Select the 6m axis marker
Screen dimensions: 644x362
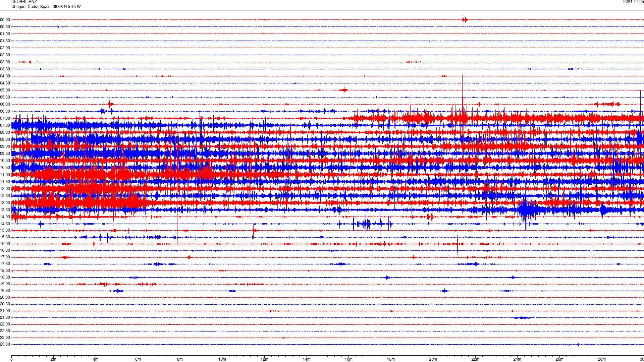tap(138, 359)
